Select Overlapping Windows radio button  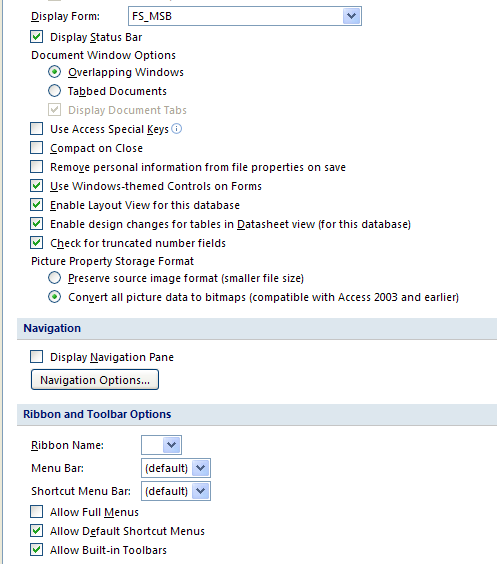54,72
